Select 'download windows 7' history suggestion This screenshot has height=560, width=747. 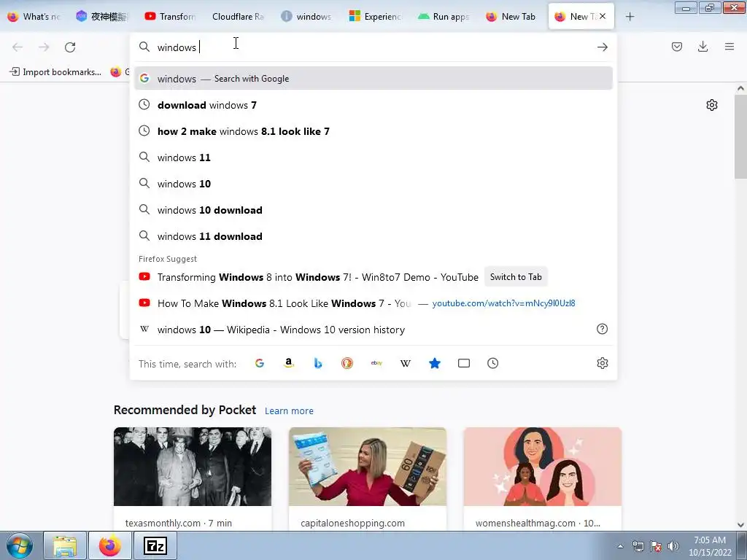(373, 105)
